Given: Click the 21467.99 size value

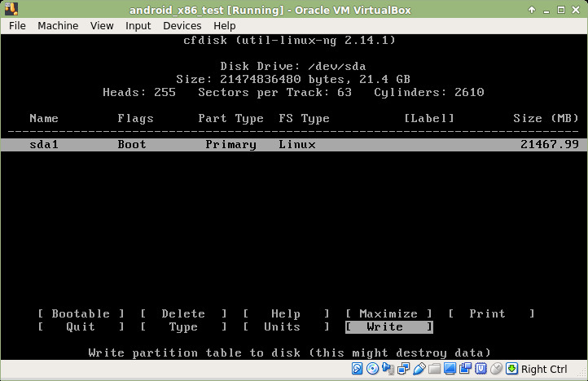Looking at the screenshot, I should [550, 144].
